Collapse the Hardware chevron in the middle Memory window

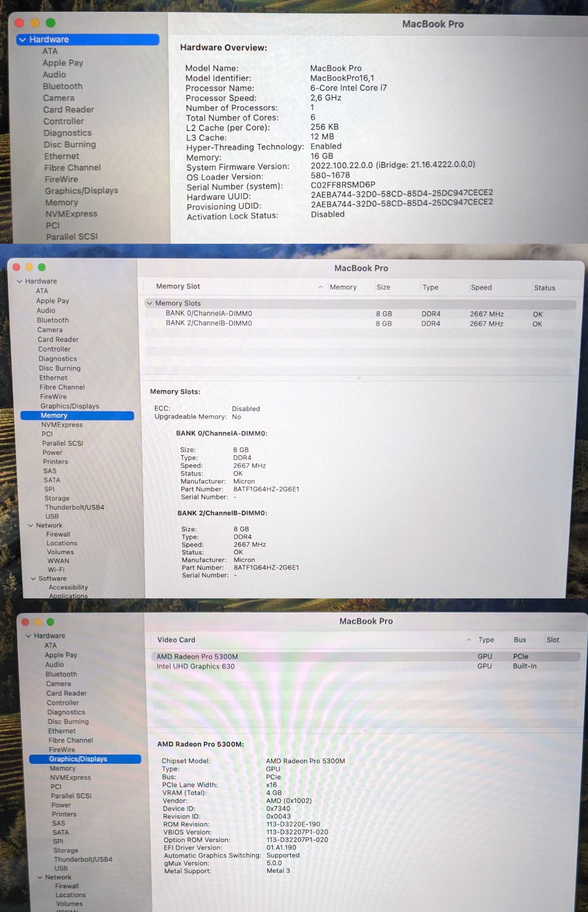pos(19,281)
